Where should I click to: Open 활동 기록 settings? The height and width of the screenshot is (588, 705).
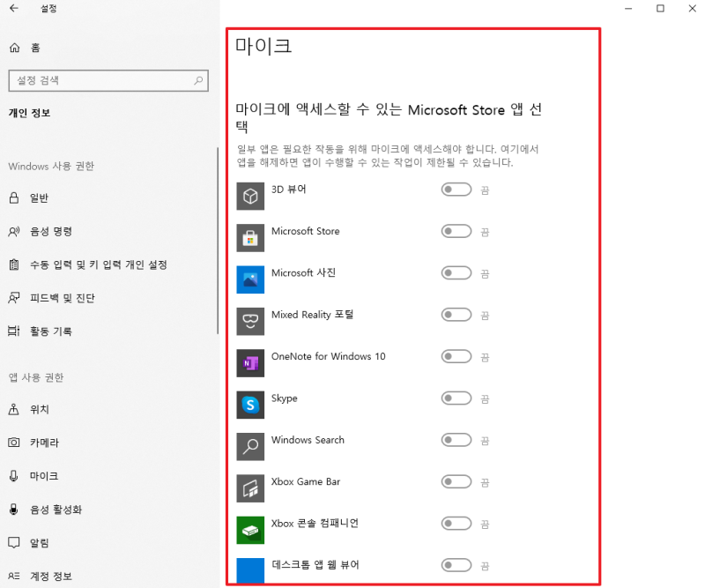pos(108,331)
